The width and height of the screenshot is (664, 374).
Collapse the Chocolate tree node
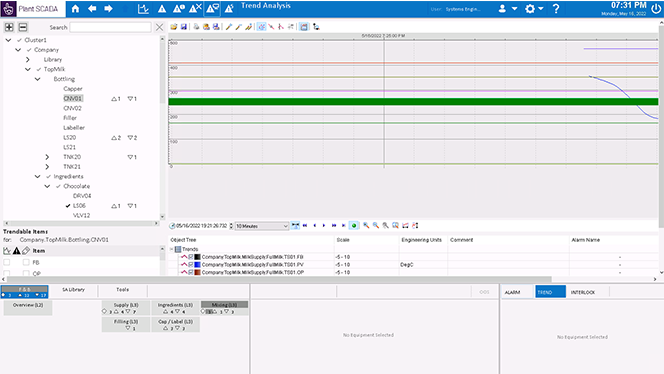tap(47, 186)
